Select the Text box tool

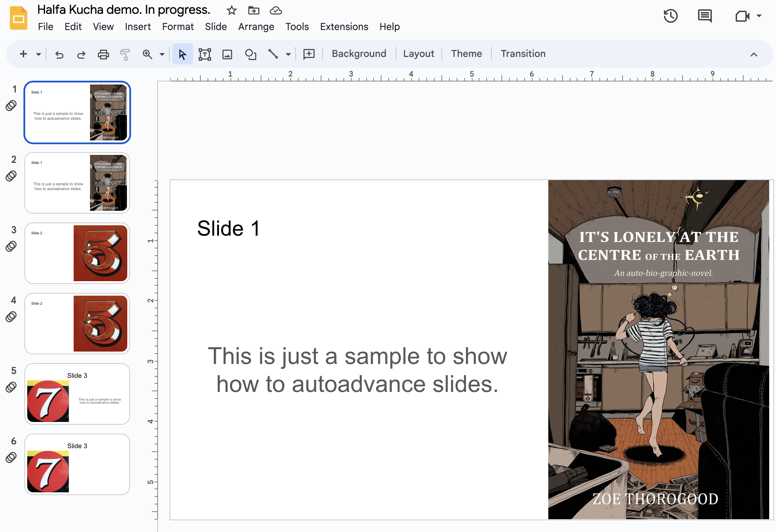pos(205,54)
